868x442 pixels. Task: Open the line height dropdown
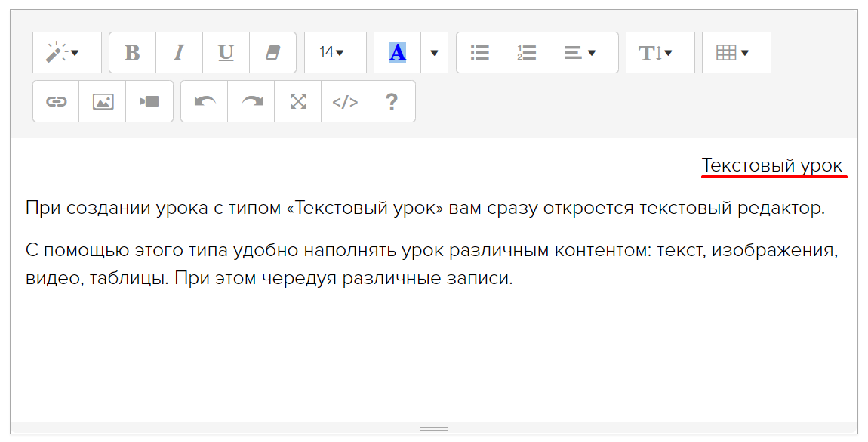pos(660,53)
